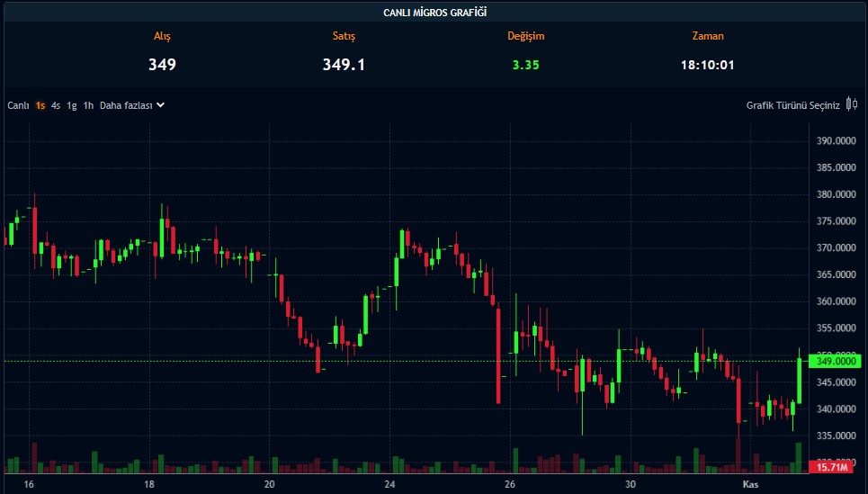This screenshot has height=494, width=868.
Task: Click the 390.0000 price axis label
Action: 835,141
